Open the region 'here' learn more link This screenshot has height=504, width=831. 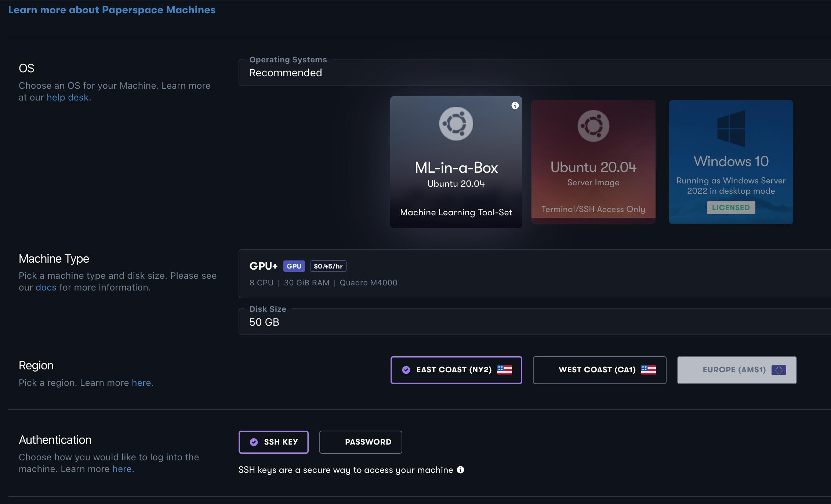[x=141, y=383]
